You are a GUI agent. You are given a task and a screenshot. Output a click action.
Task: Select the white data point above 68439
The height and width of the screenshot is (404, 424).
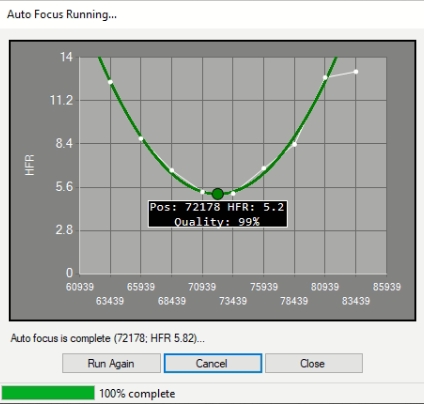(x=172, y=170)
